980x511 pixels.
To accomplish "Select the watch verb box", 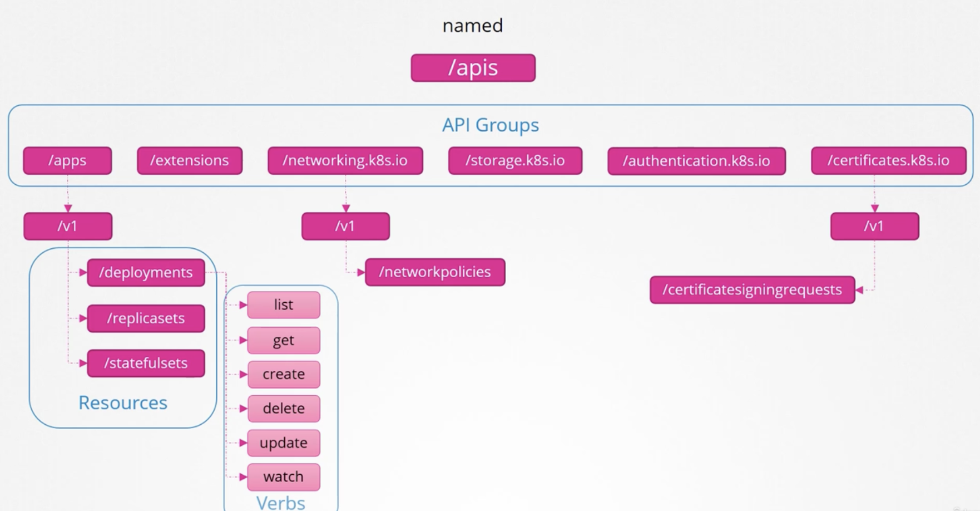I will click(284, 477).
